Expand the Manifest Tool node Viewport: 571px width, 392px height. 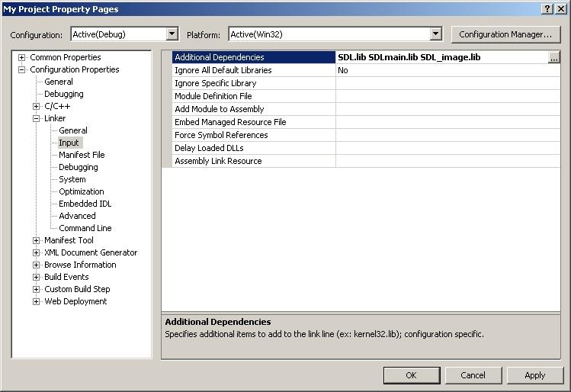point(36,240)
